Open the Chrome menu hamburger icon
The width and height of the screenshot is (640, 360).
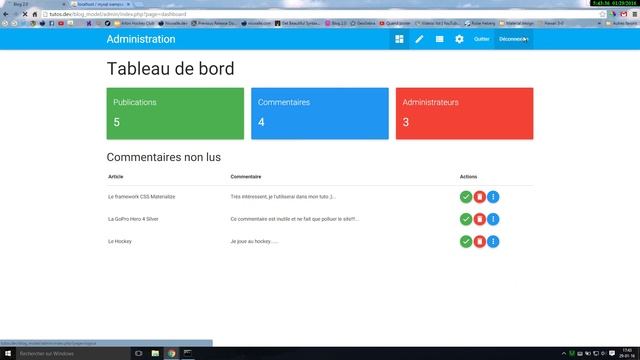(635, 14)
